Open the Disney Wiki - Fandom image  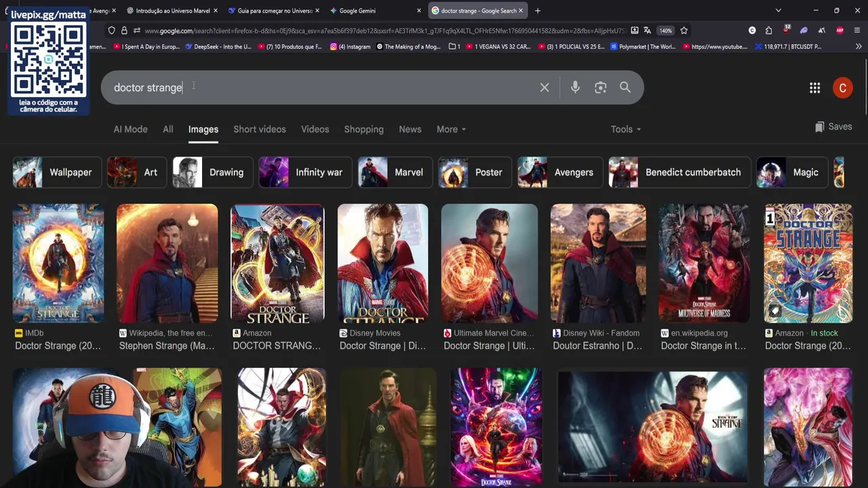tap(598, 263)
